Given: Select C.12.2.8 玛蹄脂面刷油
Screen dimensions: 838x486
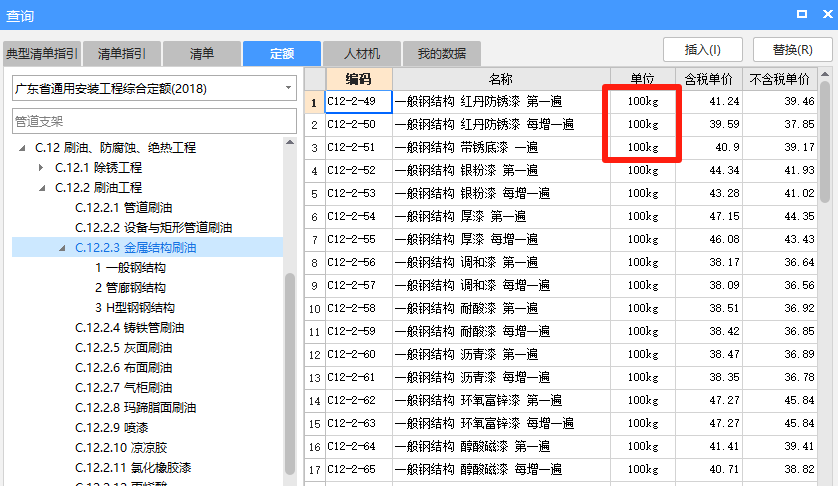Looking at the screenshot, I should (136, 408).
